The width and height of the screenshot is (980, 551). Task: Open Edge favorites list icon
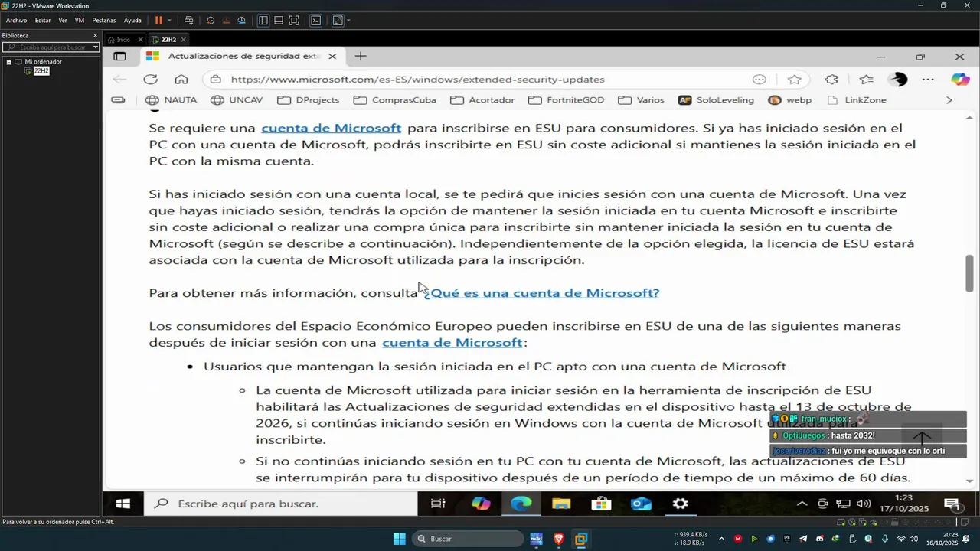866,80
